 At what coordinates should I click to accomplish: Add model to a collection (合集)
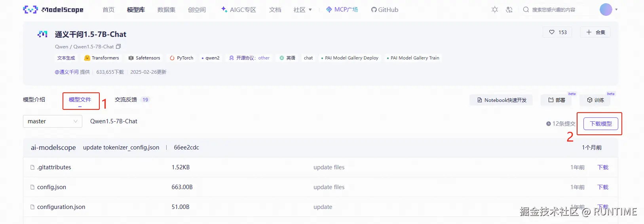[x=595, y=32]
